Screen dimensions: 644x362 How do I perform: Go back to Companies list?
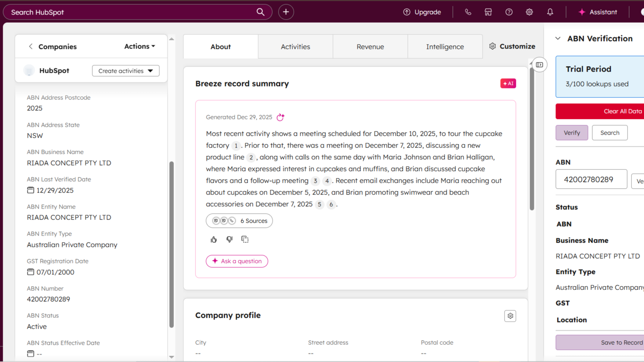pos(52,47)
